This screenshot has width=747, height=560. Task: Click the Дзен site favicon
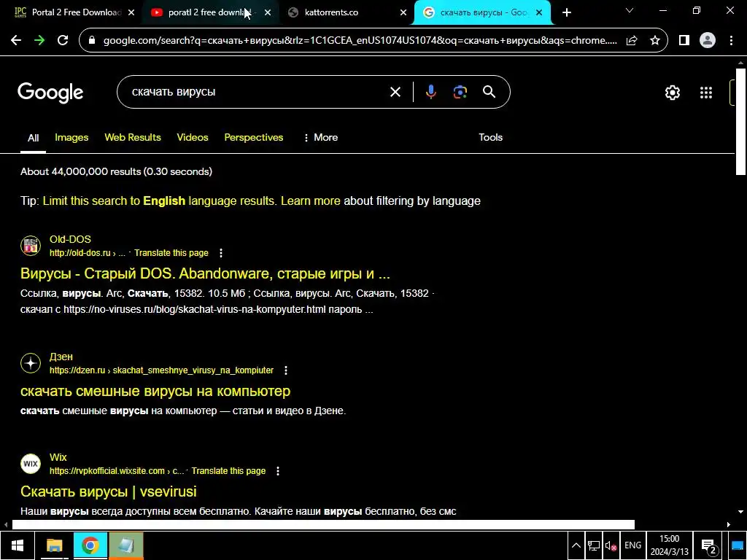pyautogui.click(x=31, y=363)
